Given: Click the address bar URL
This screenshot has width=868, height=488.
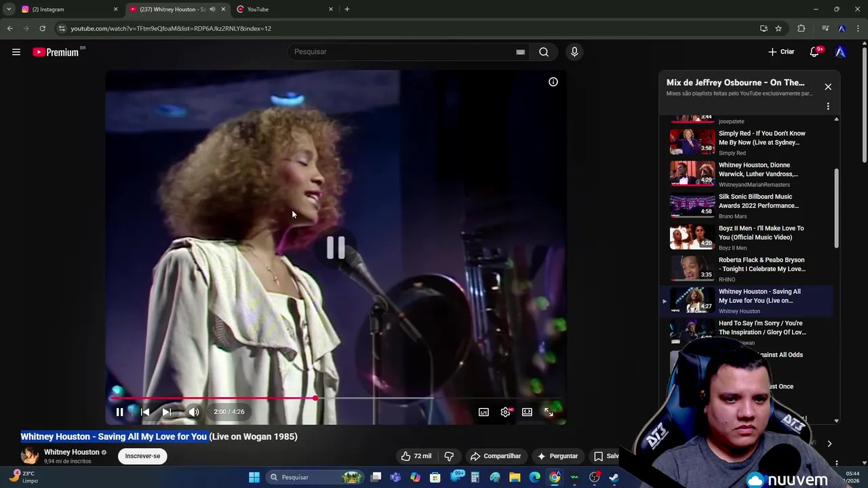Looking at the screenshot, I should [x=171, y=28].
